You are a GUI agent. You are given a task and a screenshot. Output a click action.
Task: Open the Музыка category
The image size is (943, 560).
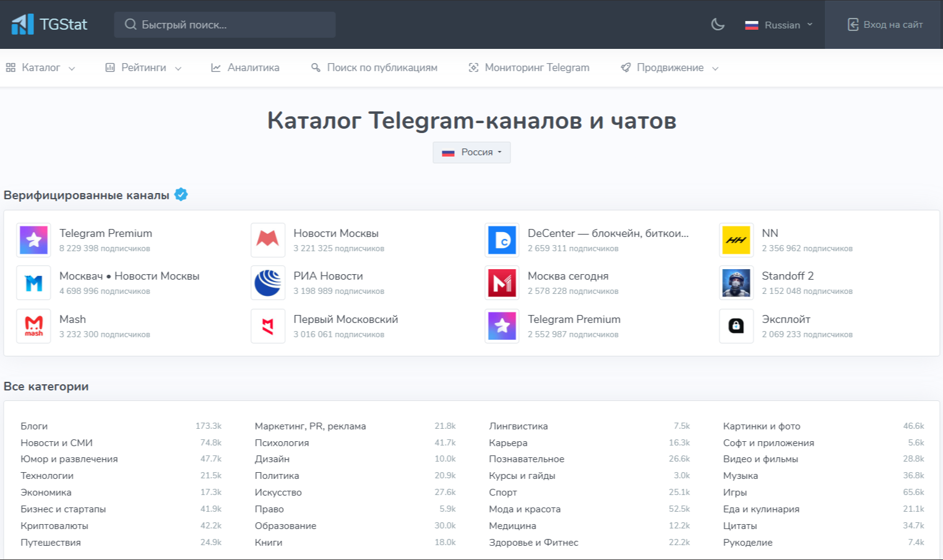[x=740, y=476]
